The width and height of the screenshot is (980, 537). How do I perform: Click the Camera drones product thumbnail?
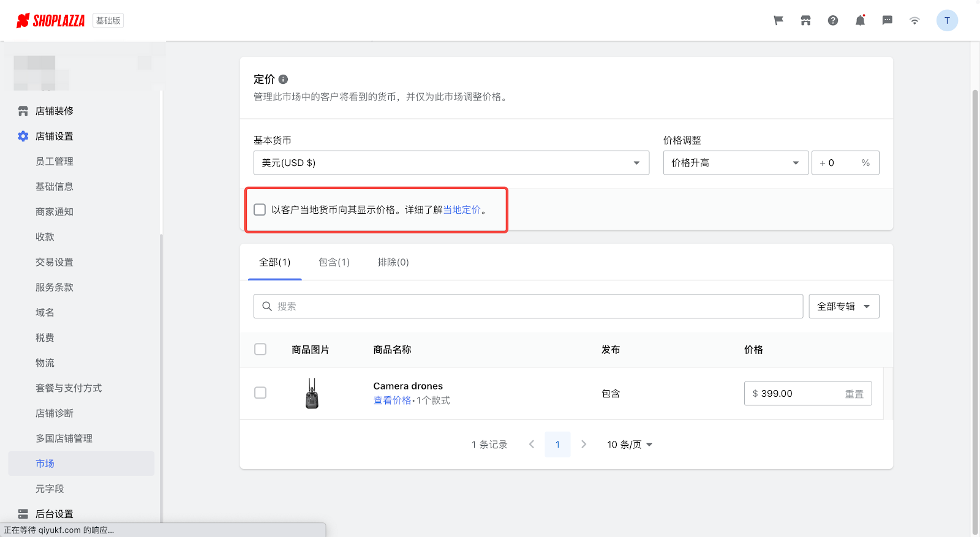(312, 393)
